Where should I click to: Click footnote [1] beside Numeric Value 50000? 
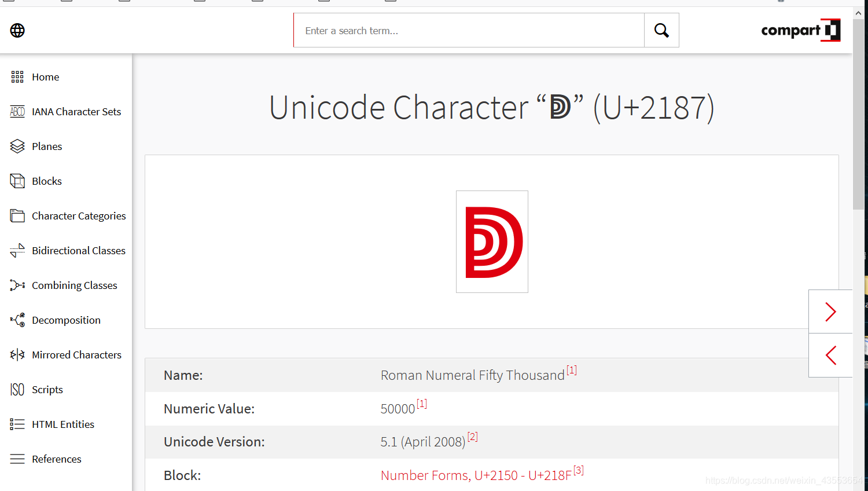click(422, 404)
